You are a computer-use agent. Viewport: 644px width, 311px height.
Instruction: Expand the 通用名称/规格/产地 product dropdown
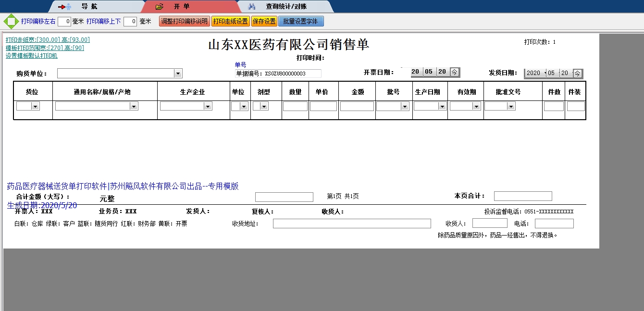point(135,106)
